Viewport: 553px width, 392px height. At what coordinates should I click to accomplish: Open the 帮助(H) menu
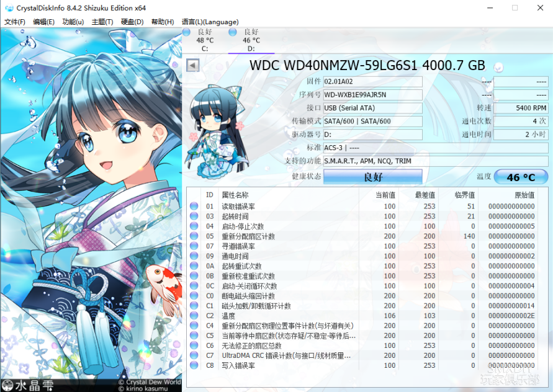[163, 22]
